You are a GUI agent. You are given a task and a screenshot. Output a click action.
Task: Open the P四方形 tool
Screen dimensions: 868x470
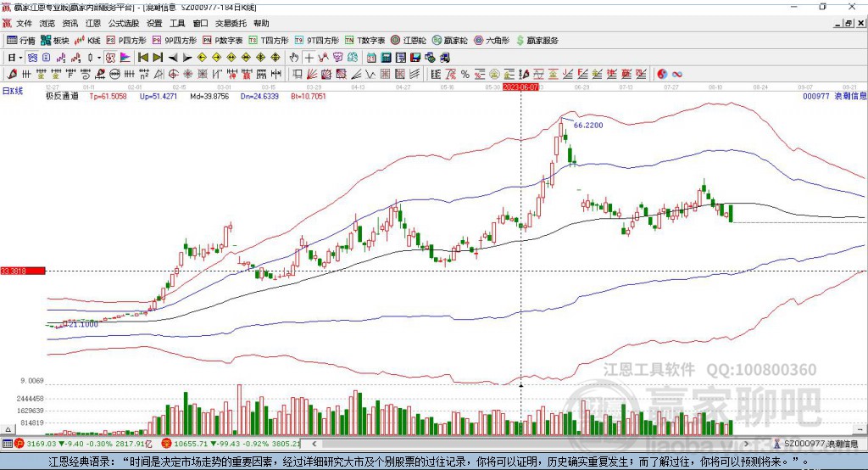pyautogui.click(x=126, y=41)
